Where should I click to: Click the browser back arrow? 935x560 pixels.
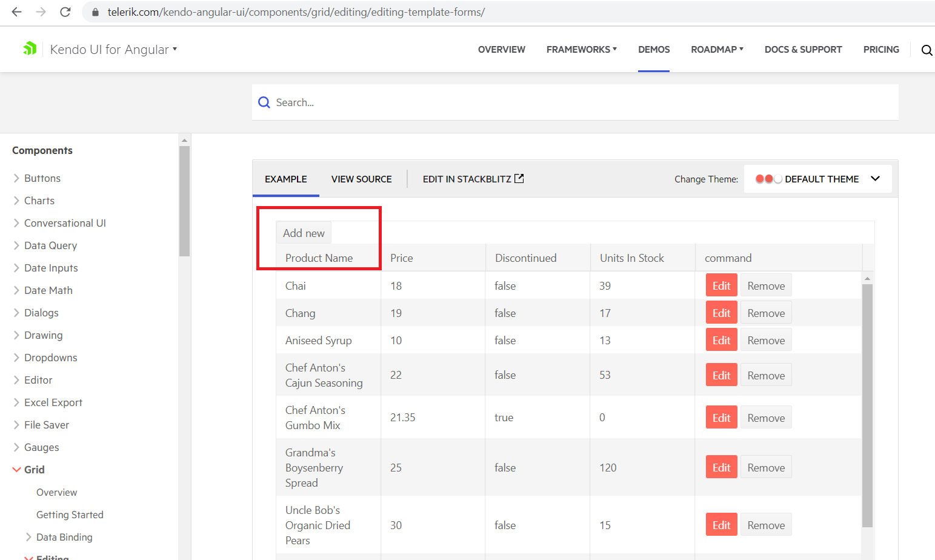point(16,12)
